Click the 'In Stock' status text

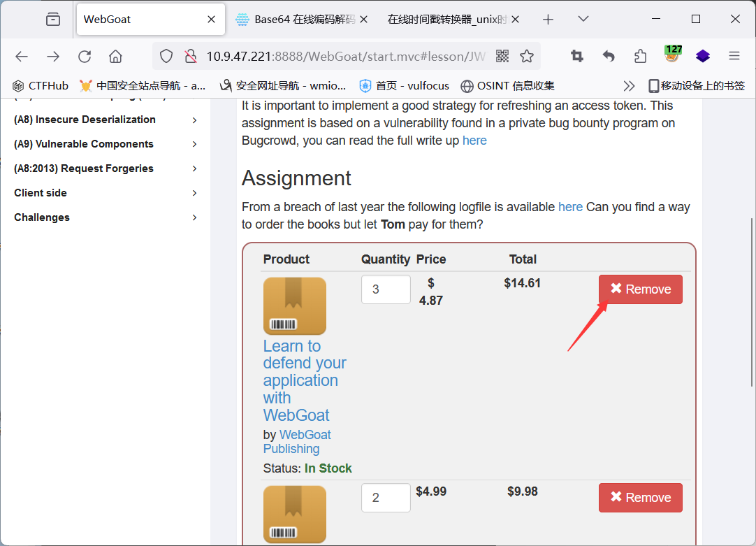328,468
